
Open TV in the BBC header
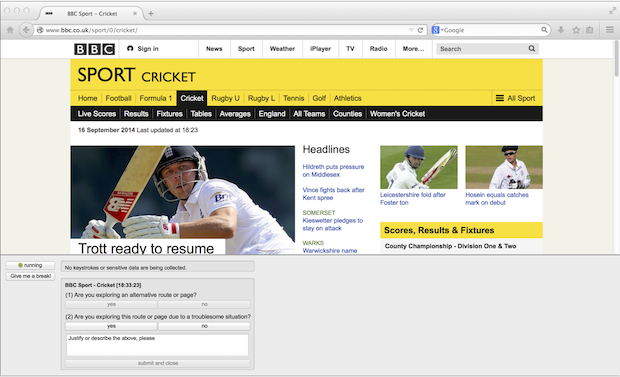tap(350, 49)
